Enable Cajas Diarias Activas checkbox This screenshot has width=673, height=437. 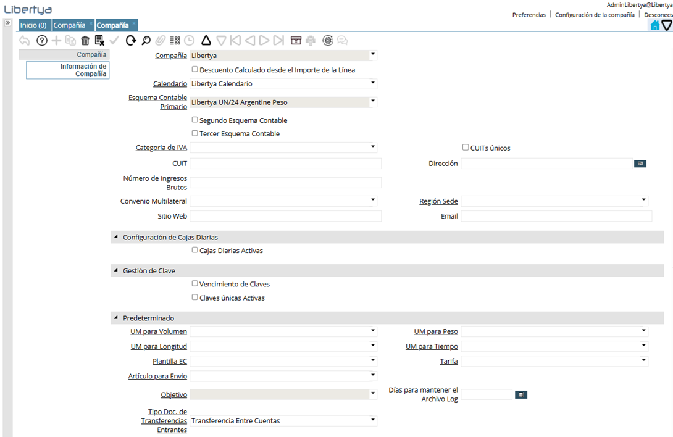click(195, 250)
